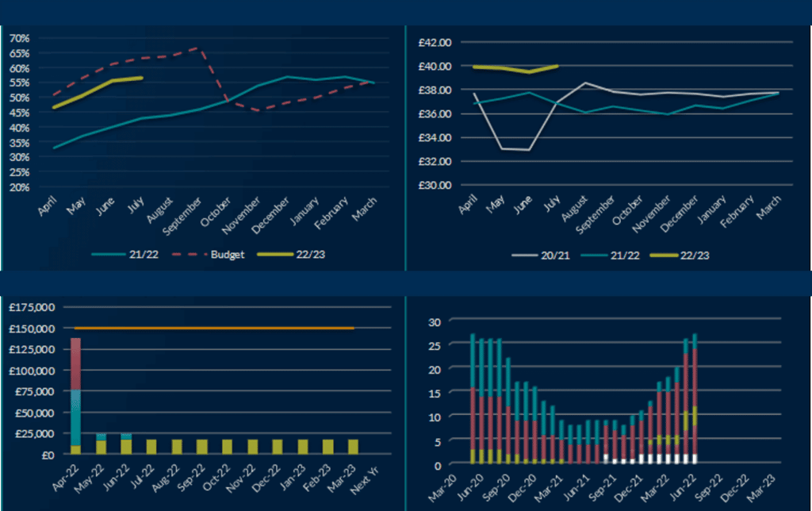Click the Jul-22 yellow bar

click(151, 447)
